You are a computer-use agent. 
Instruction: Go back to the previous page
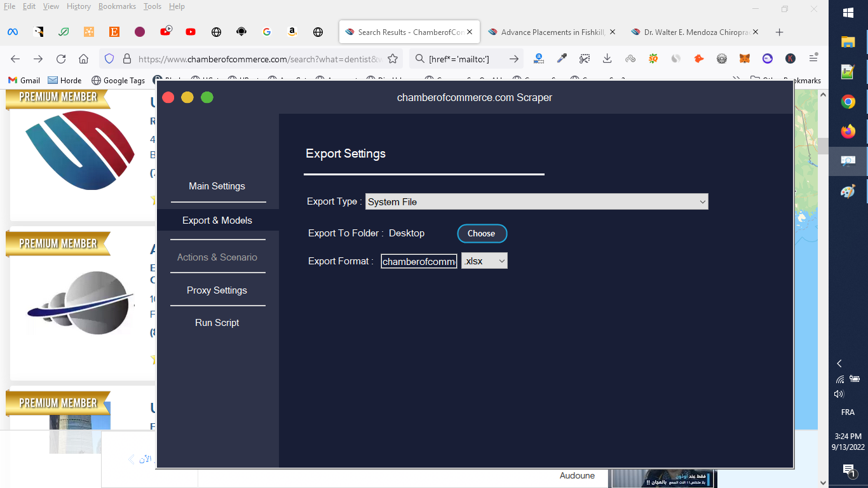pos(15,58)
